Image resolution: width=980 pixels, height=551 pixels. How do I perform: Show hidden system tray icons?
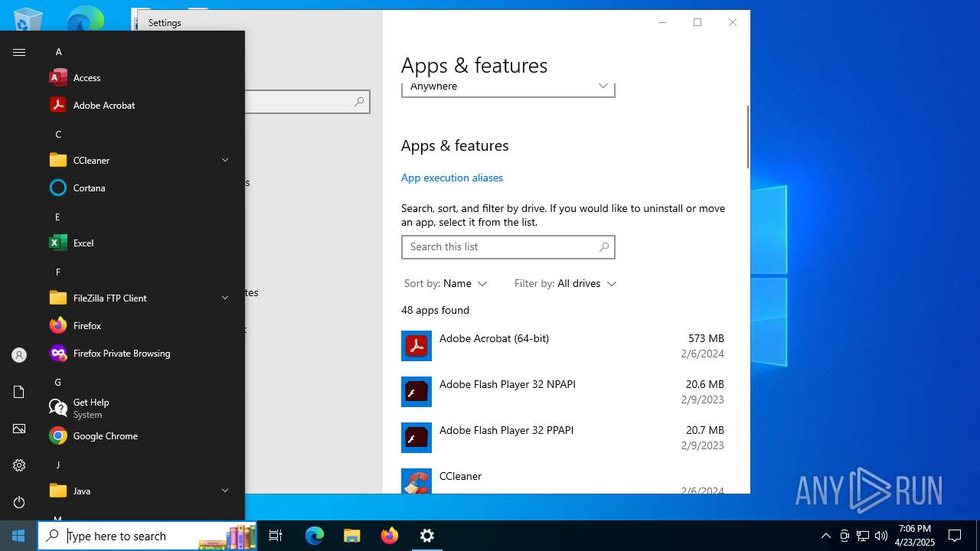pyautogui.click(x=825, y=536)
